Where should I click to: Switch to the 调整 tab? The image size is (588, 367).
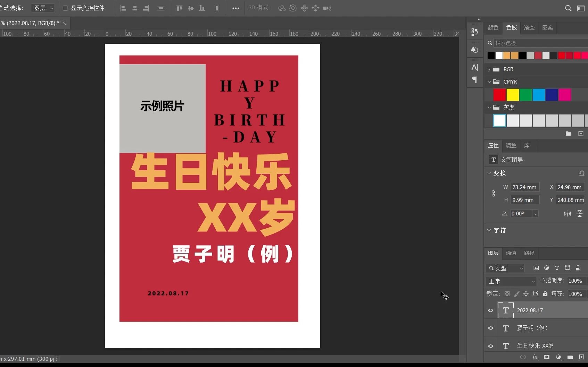tap(511, 146)
